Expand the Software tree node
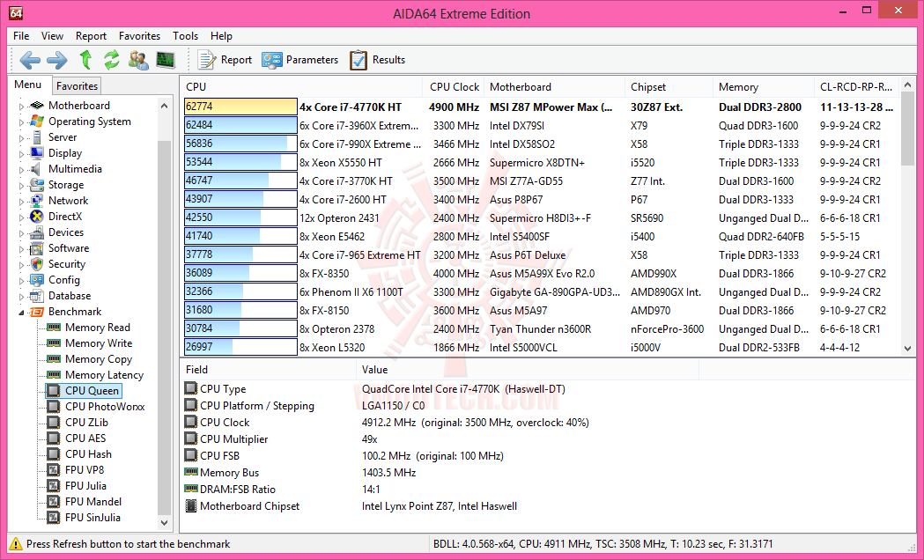The height and width of the screenshot is (560, 924). [x=22, y=250]
